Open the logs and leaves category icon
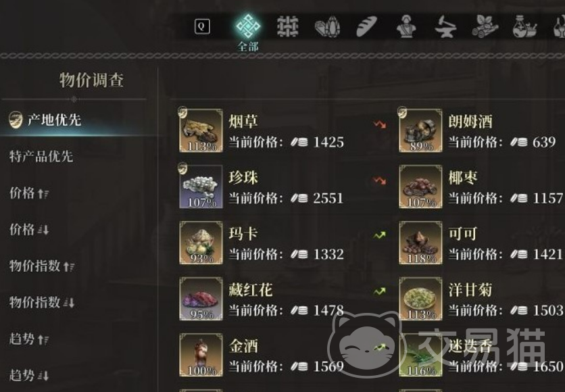 [x=485, y=26]
